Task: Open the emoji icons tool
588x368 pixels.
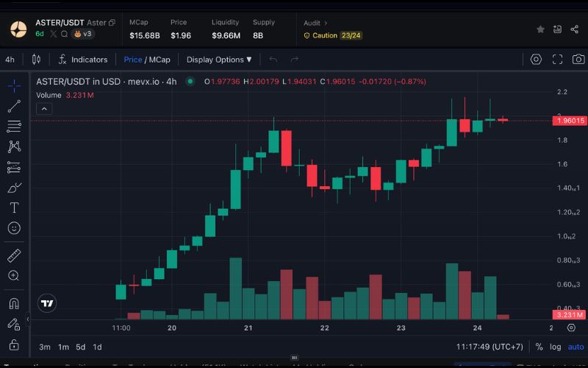Action: [x=14, y=228]
